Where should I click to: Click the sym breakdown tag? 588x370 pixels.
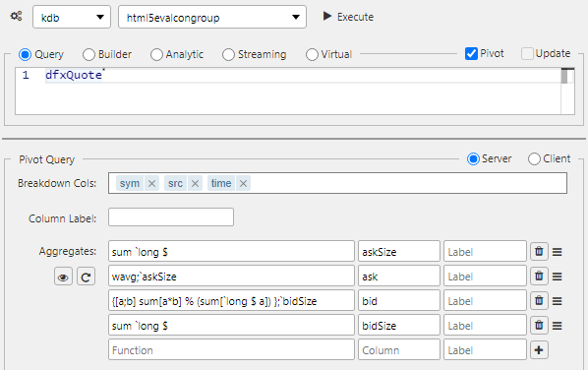pyautogui.click(x=130, y=183)
